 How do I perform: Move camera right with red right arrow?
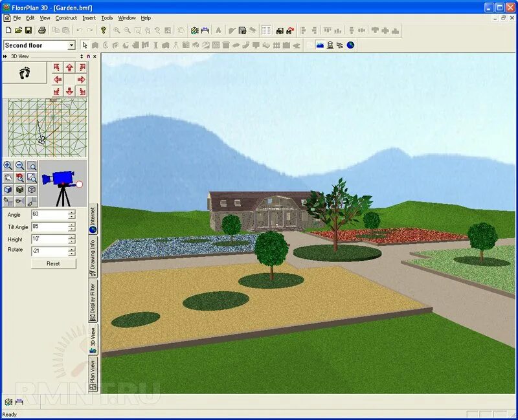[x=82, y=80]
